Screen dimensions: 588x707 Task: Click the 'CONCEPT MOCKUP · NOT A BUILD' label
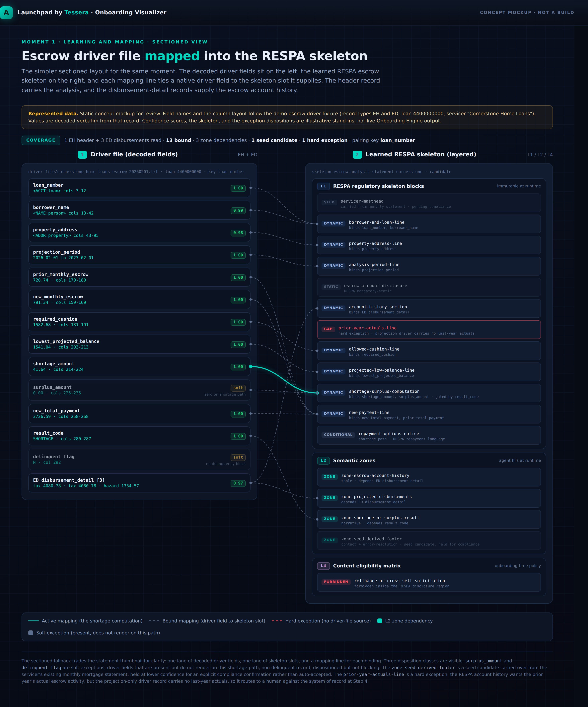click(x=527, y=12)
